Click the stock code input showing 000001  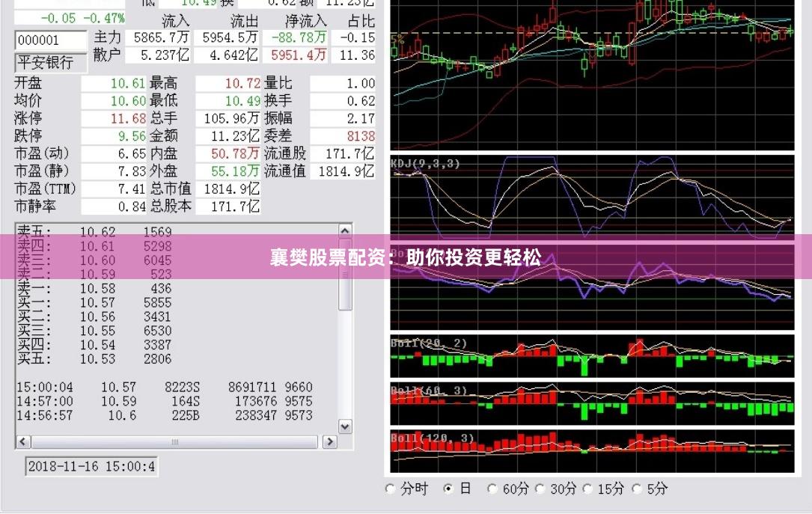pyautogui.click(x=51, y=40)
